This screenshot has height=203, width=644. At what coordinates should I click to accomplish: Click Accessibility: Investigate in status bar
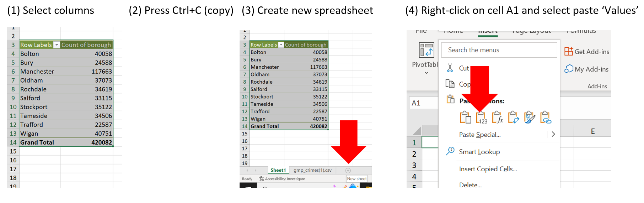[282, 179]
